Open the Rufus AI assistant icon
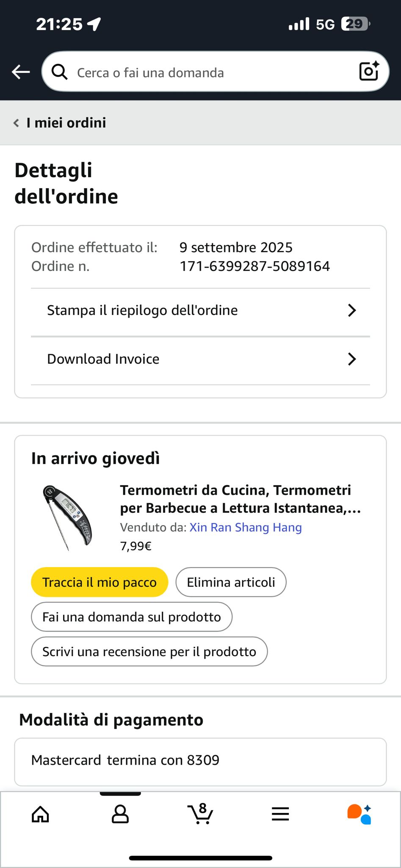The image size is (401, 868). coord(360,814)
